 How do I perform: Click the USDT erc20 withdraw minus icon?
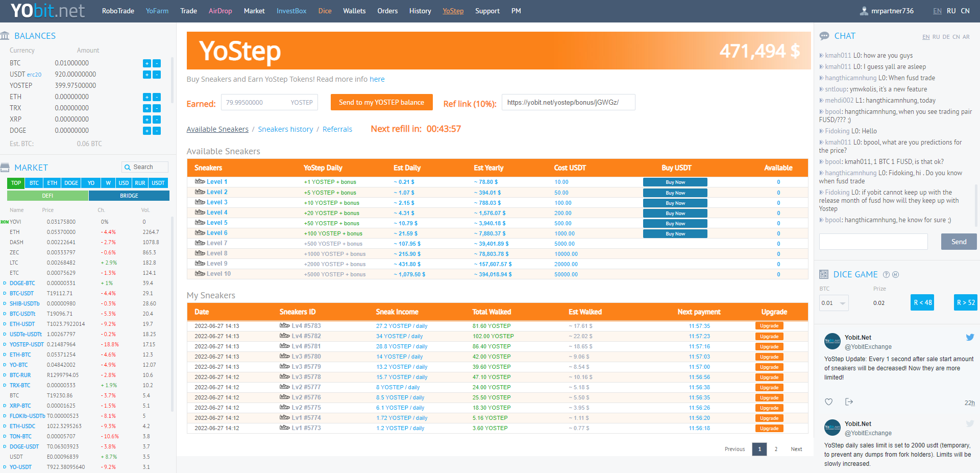[x=157, y=75]
